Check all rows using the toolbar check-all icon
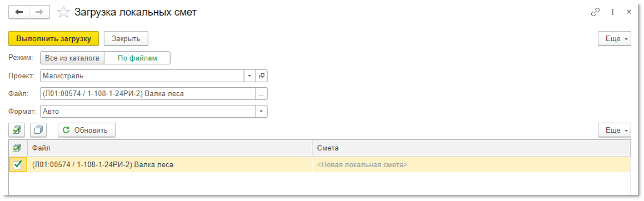644x201 pixels. pos(17,130)
